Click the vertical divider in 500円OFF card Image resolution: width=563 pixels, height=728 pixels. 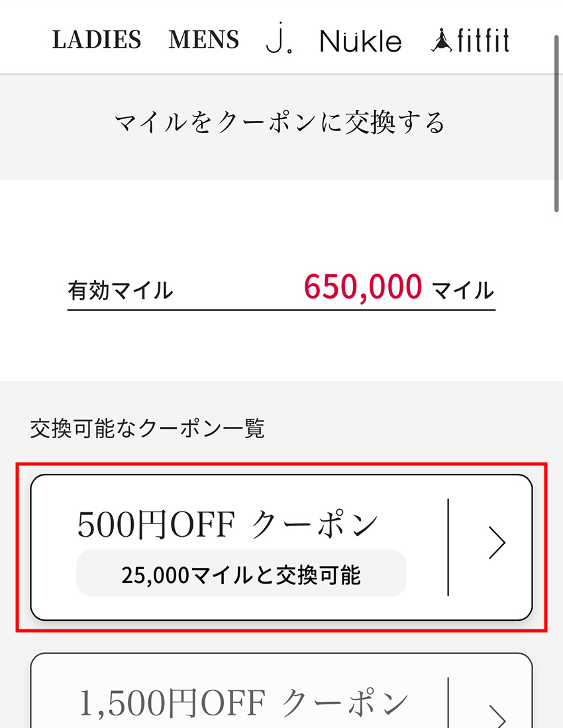[448, 547]
